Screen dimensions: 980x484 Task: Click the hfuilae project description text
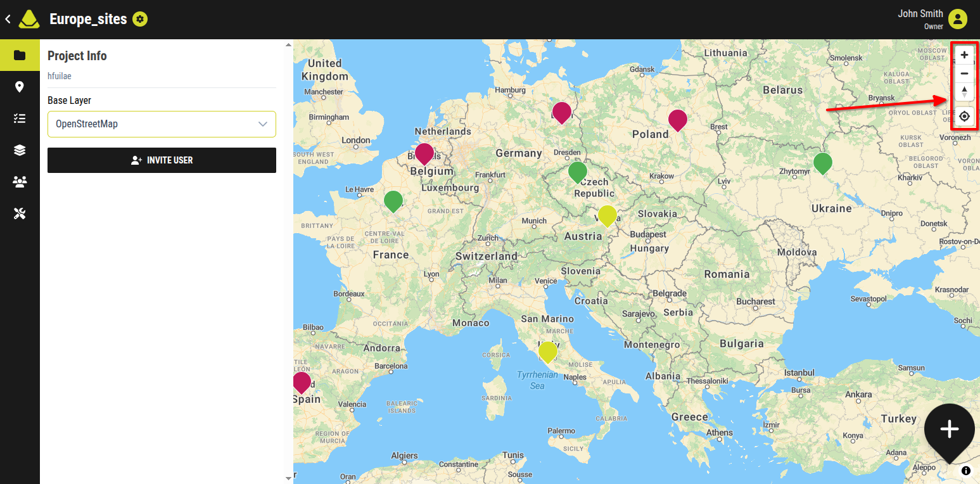(x=60, y=76)
